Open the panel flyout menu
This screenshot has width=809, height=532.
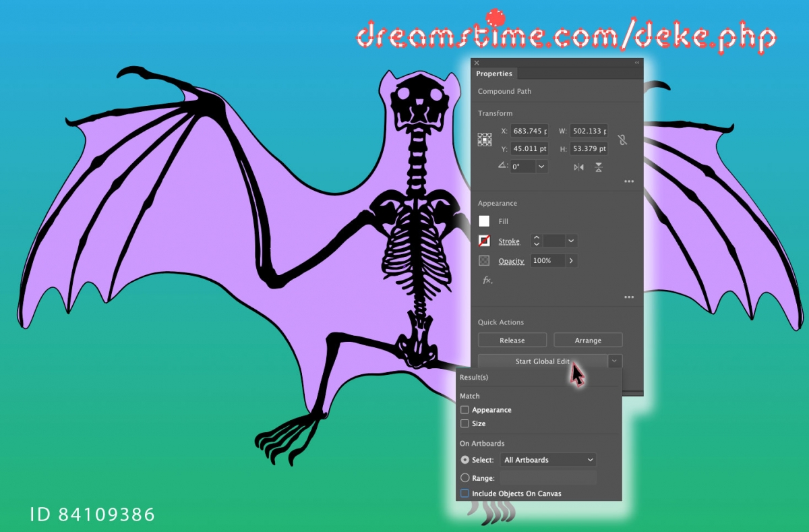click(x=636, y=62)
